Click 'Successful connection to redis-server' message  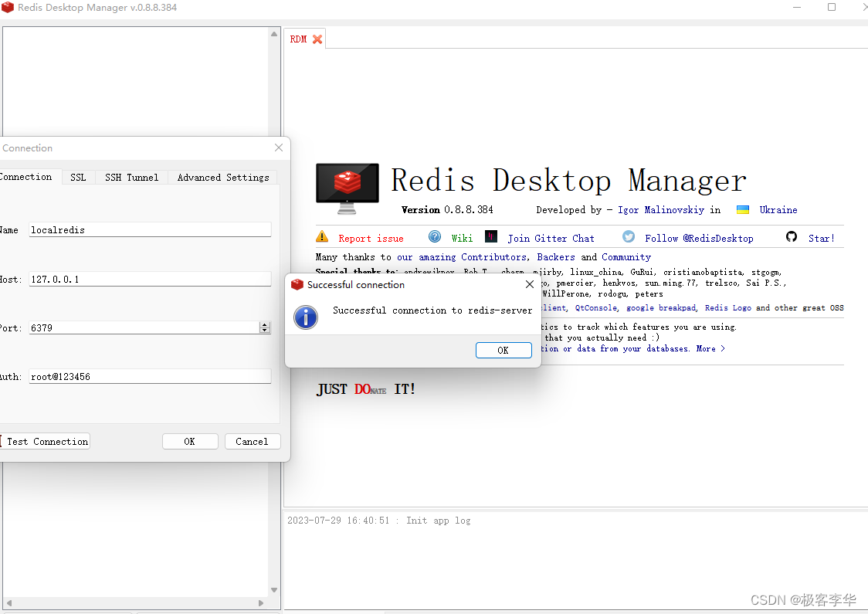pos(432,310)
